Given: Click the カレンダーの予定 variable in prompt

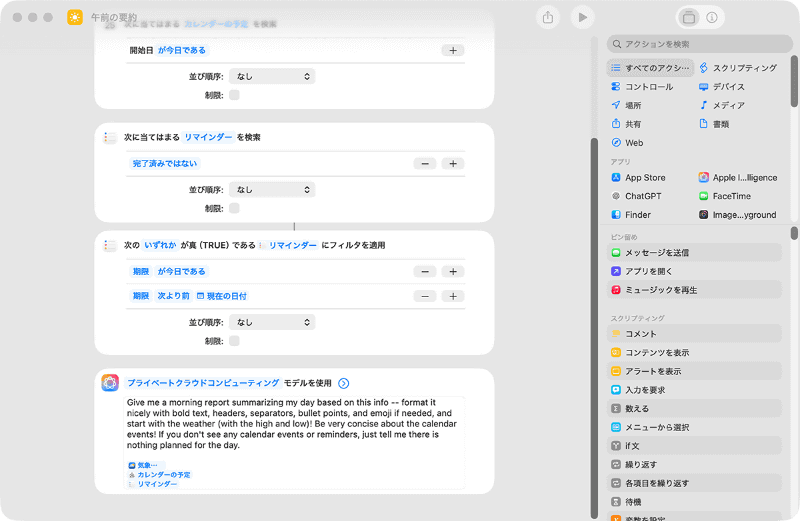Looking at the screenshot, I should (x=160, y=475).
